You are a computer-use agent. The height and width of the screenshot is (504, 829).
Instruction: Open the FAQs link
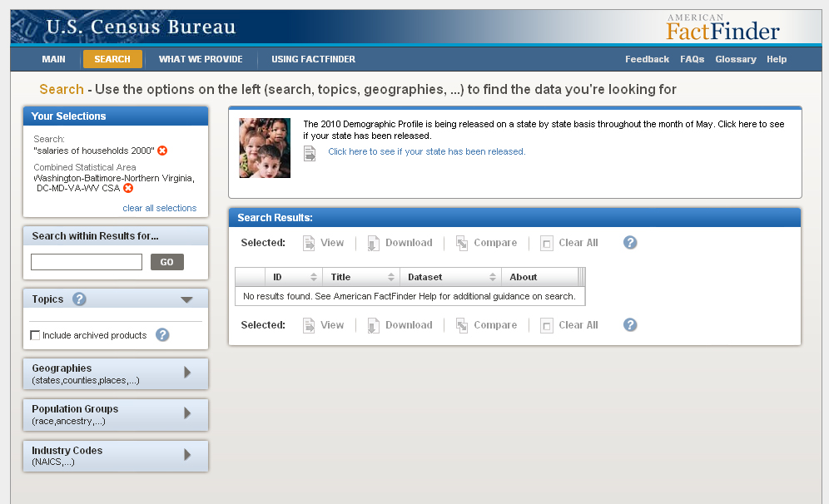tap(692, 59)
